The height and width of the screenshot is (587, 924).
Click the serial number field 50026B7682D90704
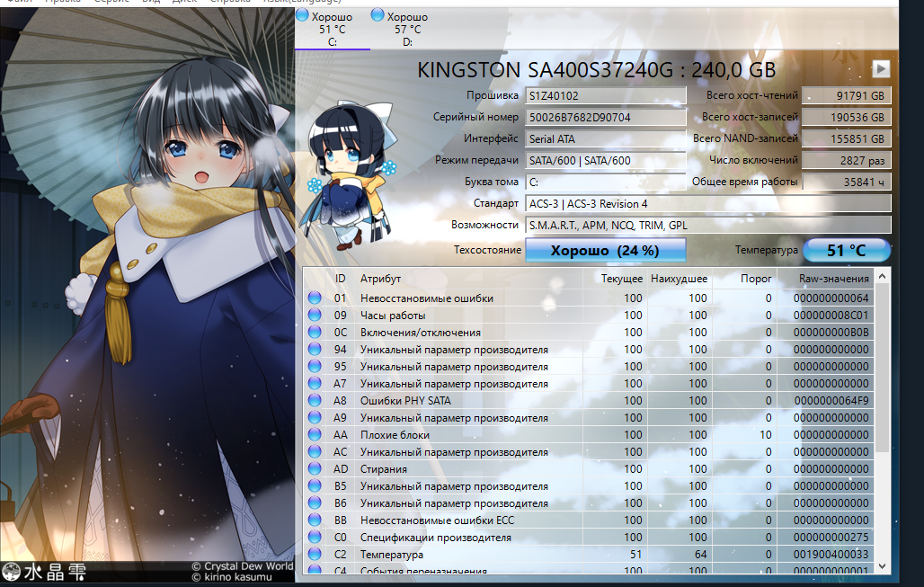point(605,117)
